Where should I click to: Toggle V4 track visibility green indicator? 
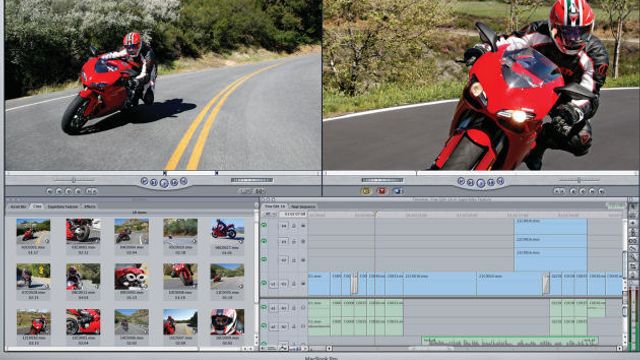pos(264,225)
